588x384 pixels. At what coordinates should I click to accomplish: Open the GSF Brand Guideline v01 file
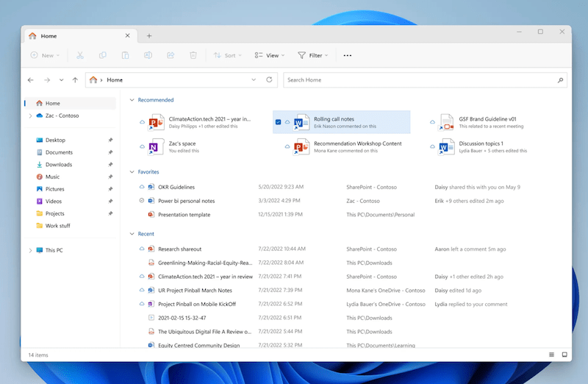pos(487,118)
